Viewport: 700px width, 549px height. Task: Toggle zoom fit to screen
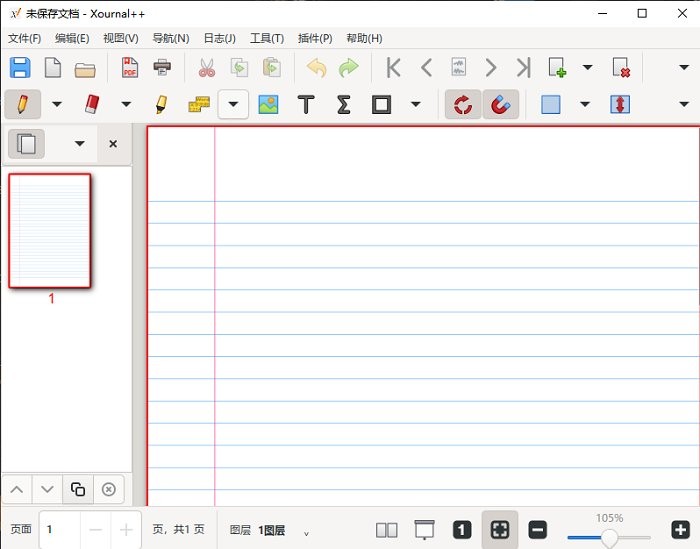pyautogui.click(x=499, y=529)
